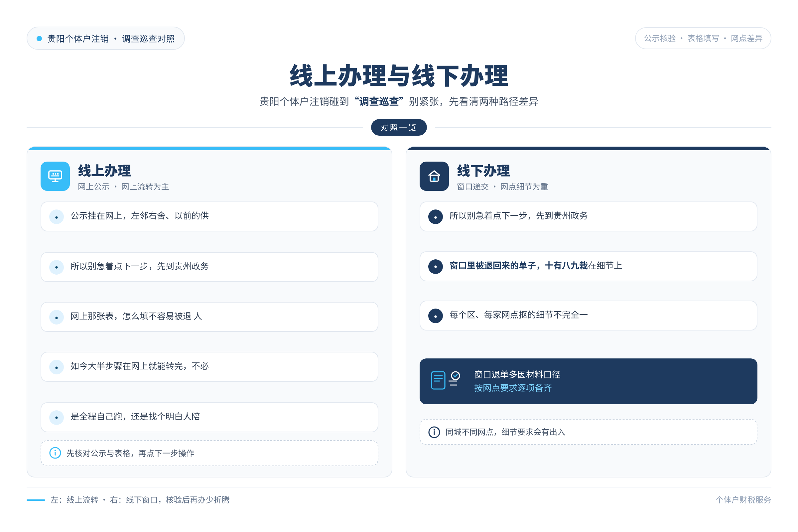The height and width of the screenshot is (532, 798).
Task: Click the monitor icon beside 线上办理
Action: pyautogui.click(x=55, y=176)
